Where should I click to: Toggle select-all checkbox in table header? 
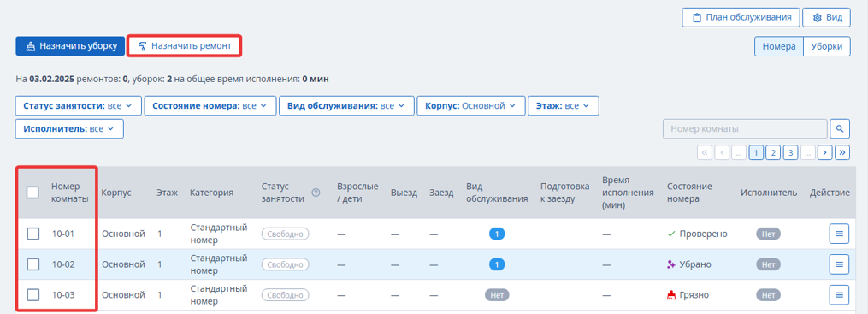coord(32,193)
